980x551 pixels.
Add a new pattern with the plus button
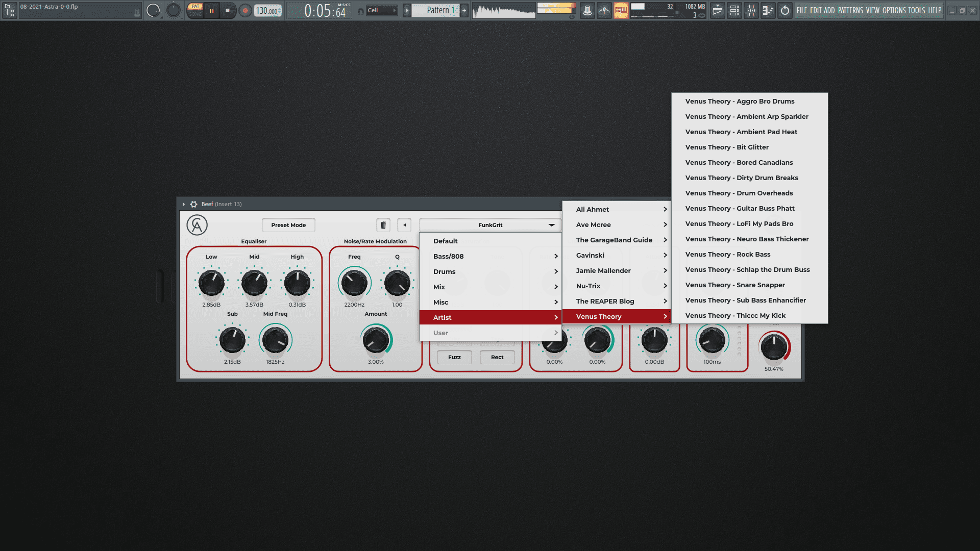[x=464, y=10]
